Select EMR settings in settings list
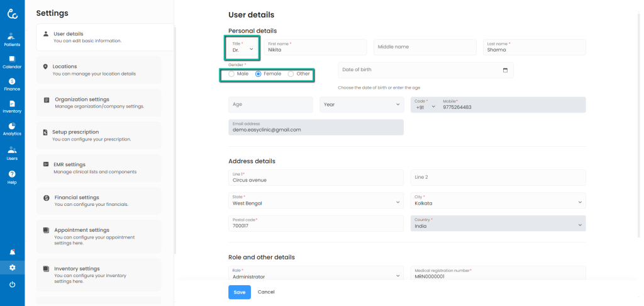 coord(99,168)
